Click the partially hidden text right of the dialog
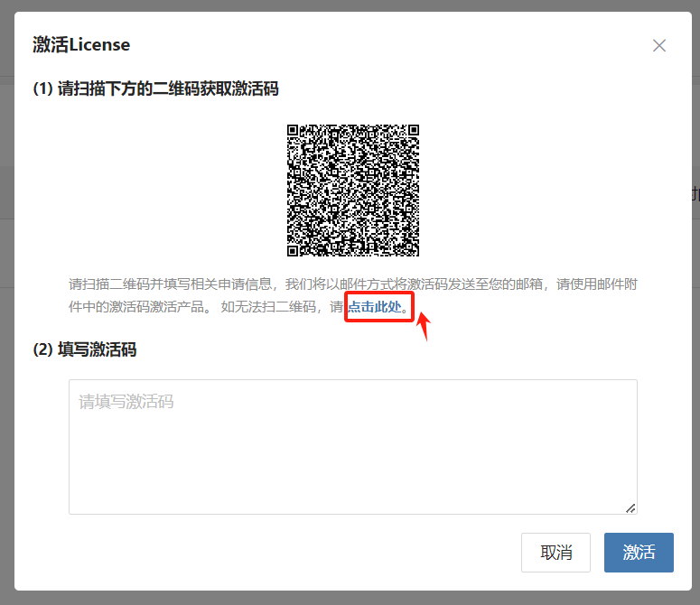Image resolution: width=700 pixels, height=605 pixels. coord(696,194)
